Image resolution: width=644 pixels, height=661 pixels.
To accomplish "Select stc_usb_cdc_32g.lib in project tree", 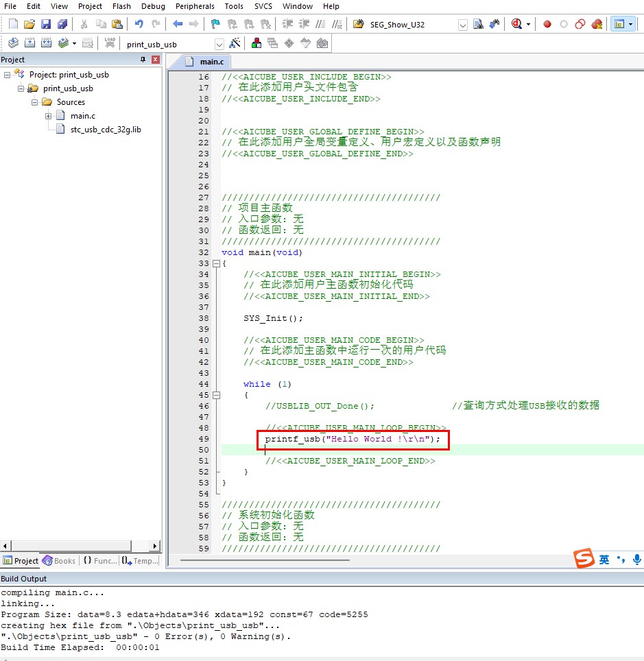I will 106,130.
